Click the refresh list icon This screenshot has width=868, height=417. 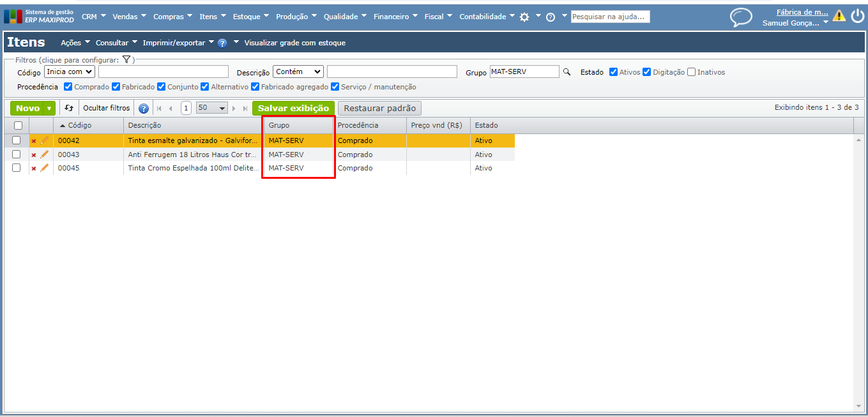click(x=69, y=109)
